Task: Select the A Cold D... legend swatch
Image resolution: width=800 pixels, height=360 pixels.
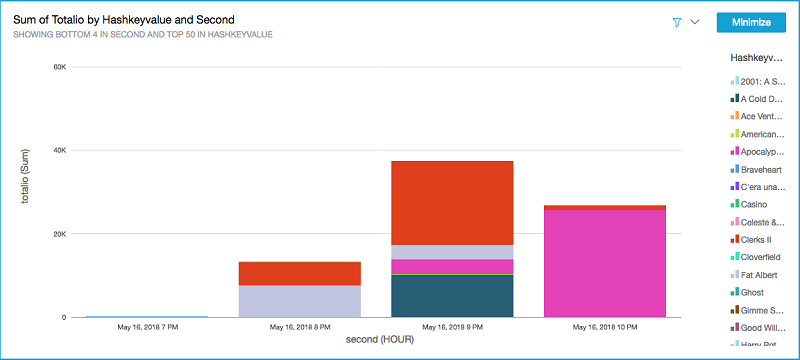Action: [735, 98]
